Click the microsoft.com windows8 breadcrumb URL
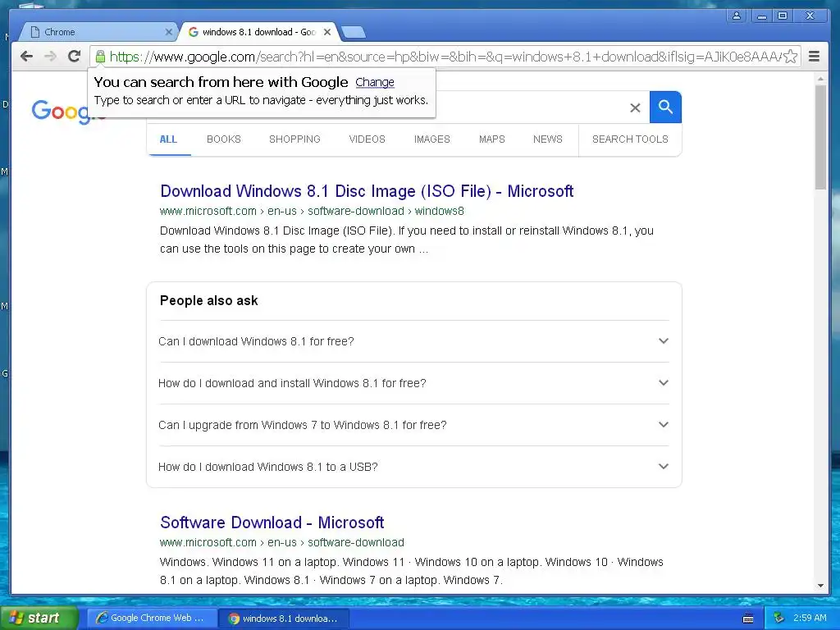The image size is (840, 630). click(312, 211)
